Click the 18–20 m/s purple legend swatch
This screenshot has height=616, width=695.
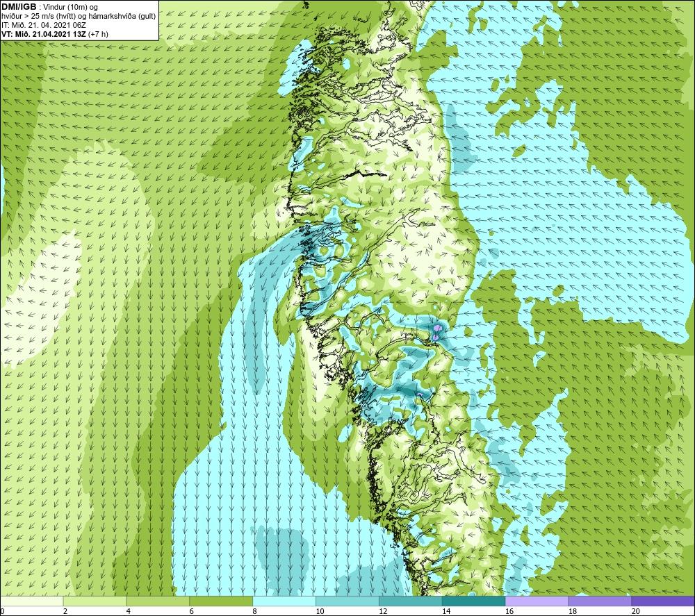point(600,601)
